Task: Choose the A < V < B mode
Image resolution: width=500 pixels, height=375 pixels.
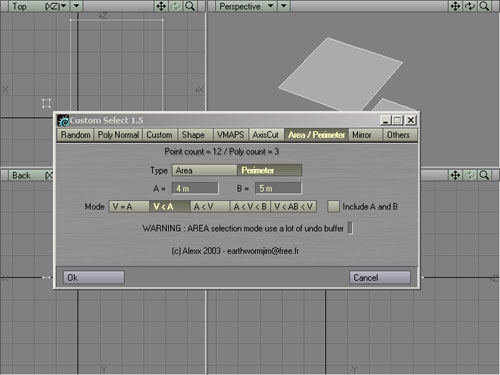Action: point(250,207)
